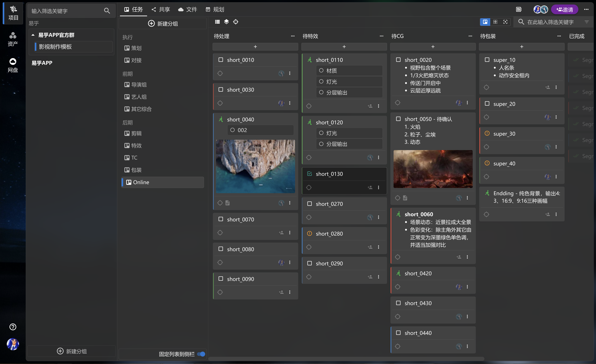Open the 网盘 cloud drive section
The height and width of the screenshot is (364, 596).
[x=13, y=65]
